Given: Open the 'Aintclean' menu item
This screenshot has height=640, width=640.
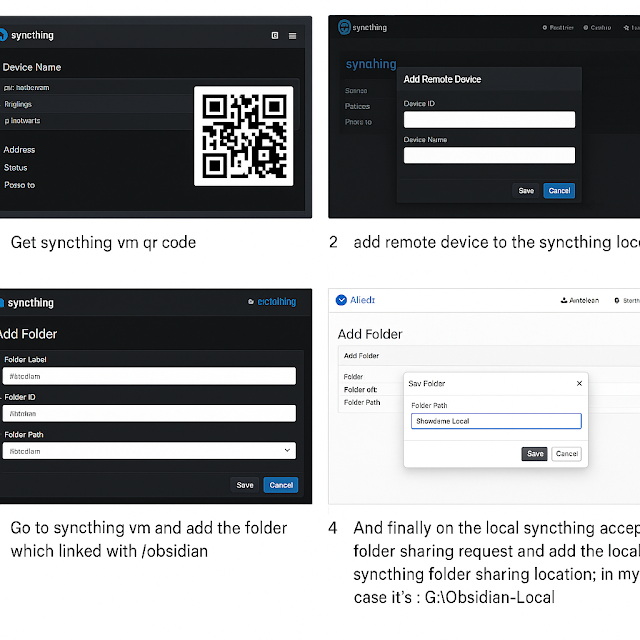Looking at the screenshot, I should pyautogui.click(x=580, y=300).
